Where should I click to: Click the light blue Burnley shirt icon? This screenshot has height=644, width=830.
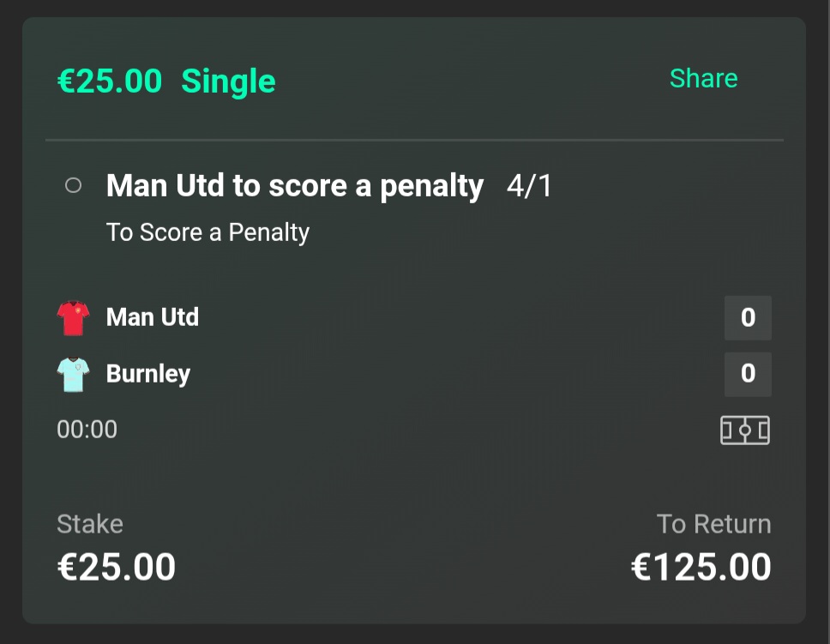pos(73,375)
